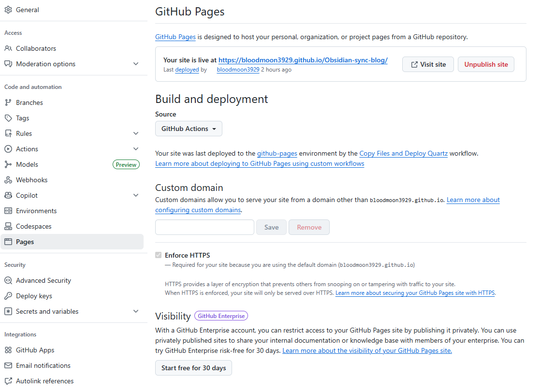The image size is (540, 392).
Task: Open Branches settings
Action: [x=72, y=102]
